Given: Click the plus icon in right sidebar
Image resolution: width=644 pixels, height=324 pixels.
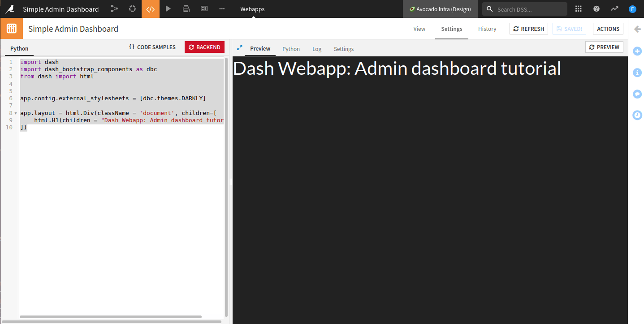Looking at the screenshot, I should coord(637,51).
